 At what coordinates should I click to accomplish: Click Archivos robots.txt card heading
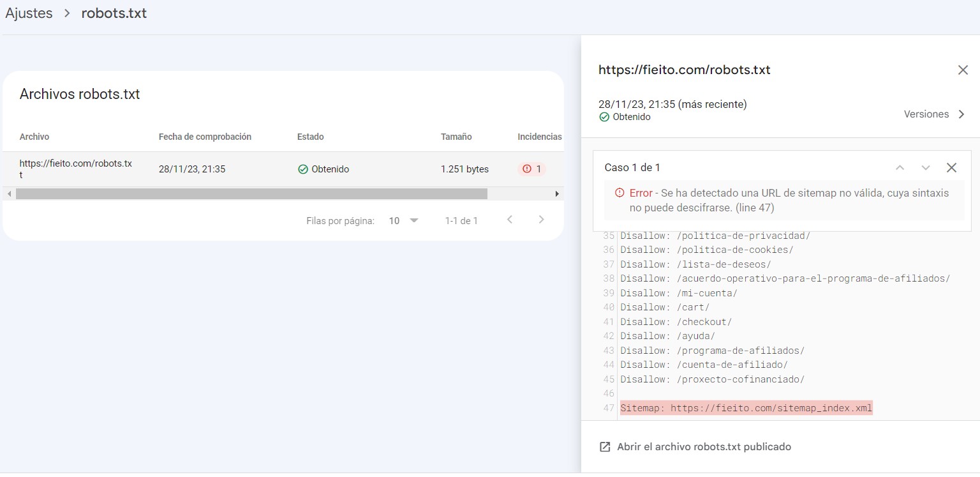click(80, 95)
